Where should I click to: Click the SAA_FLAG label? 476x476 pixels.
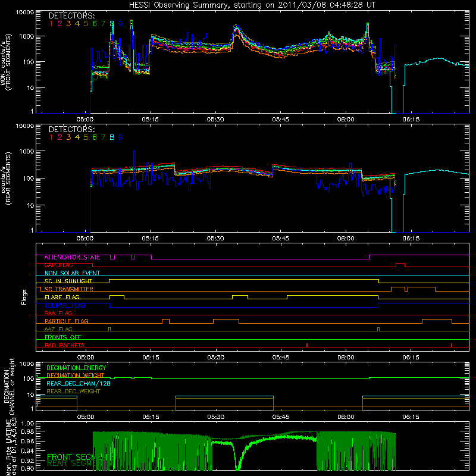58,313
